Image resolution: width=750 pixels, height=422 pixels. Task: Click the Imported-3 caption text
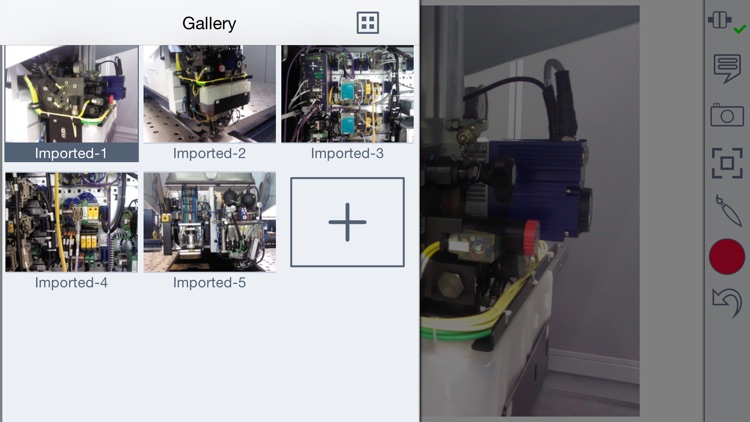point(347,153)
